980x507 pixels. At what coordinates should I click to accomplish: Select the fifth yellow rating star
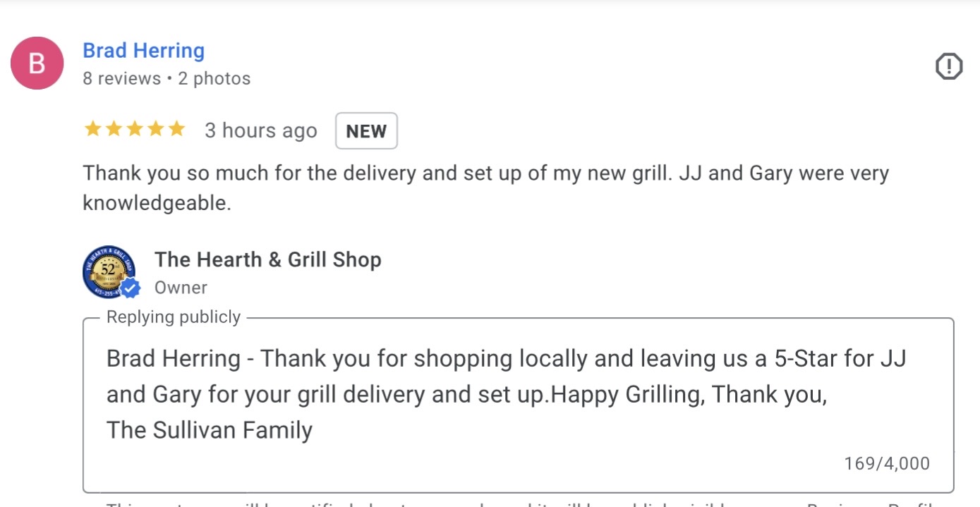click(x=176, y=129)
